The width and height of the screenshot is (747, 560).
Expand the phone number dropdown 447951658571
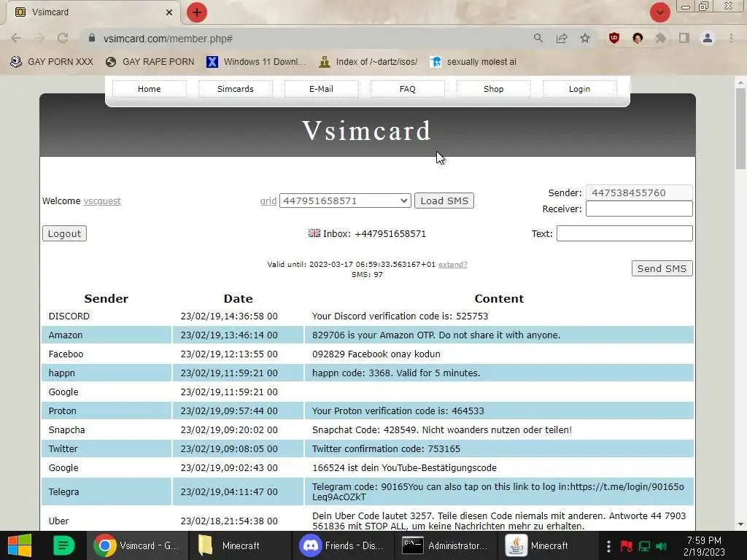tap(345, 201)
